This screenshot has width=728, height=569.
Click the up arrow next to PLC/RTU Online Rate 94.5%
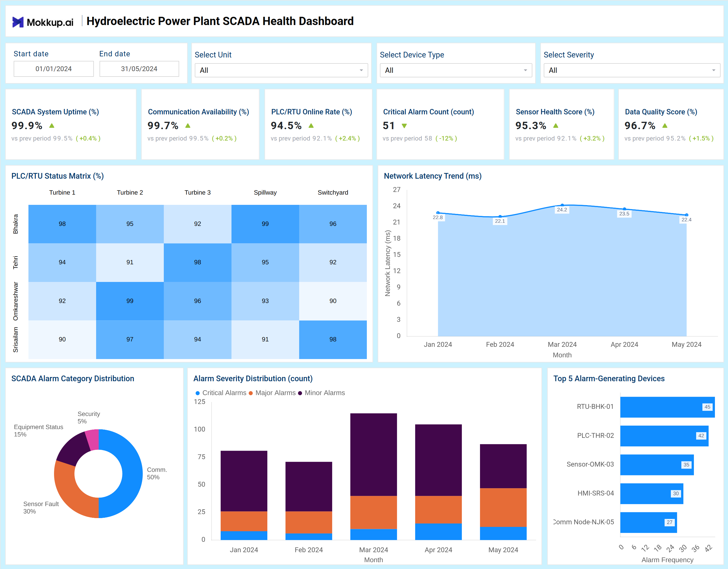[x=311, y=126]
